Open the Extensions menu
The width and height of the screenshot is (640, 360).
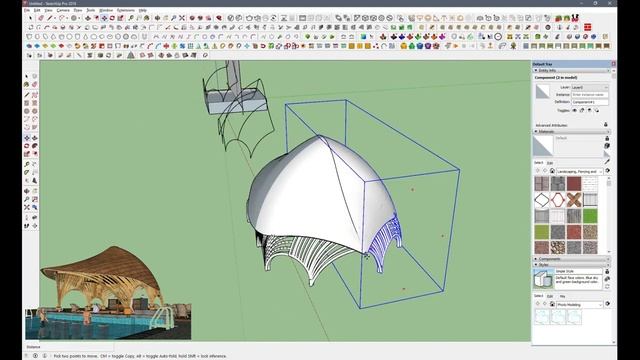click(126, 10)
